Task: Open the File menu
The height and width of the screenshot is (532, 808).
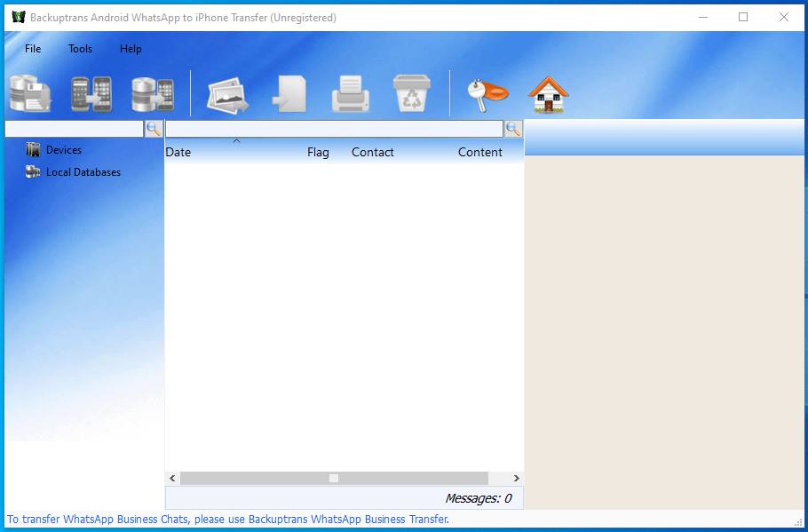Action: coord(33,49)
